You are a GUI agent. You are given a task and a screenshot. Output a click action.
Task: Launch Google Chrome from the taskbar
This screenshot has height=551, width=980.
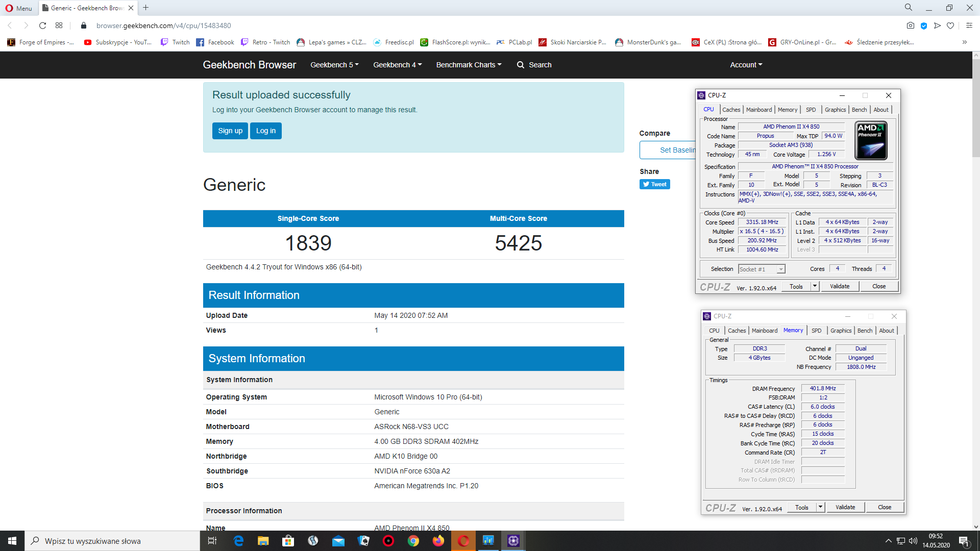413,541
